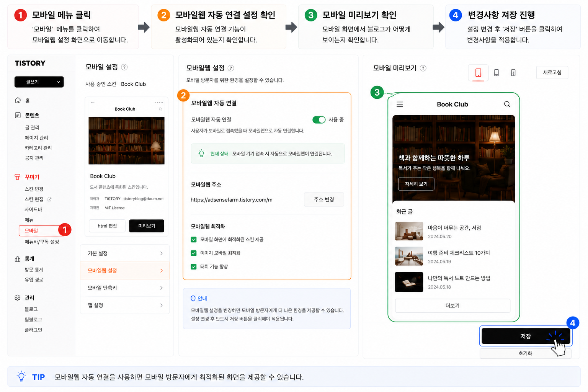
Task: Expand the 모바일웹 설정 row chevron
Action: click(x=162, y=271)
